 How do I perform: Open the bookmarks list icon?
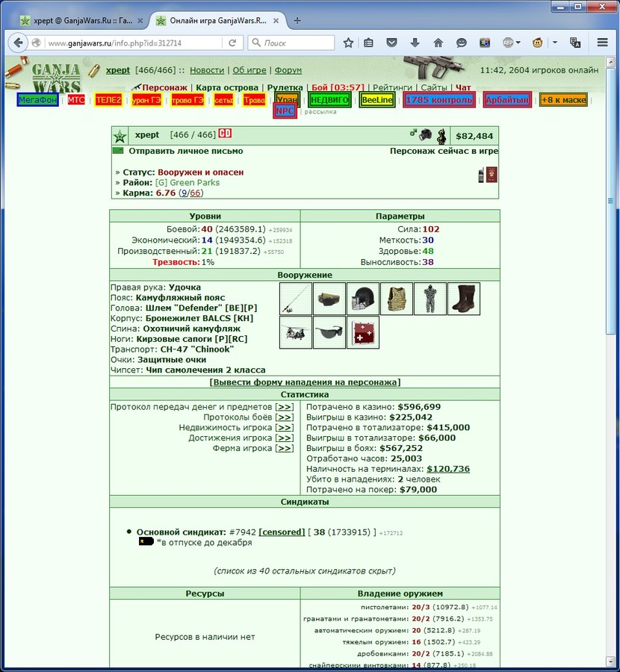[368, 43]
